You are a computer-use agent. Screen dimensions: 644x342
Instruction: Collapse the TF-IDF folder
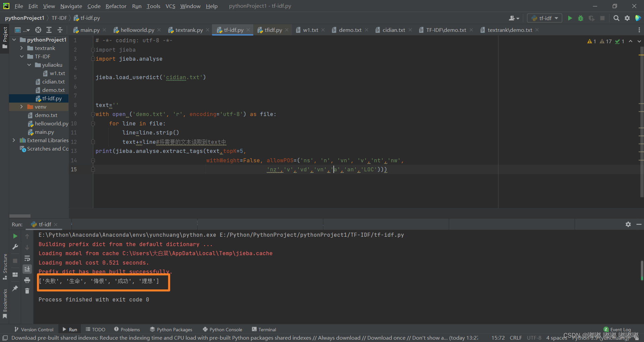click(21, 56)
